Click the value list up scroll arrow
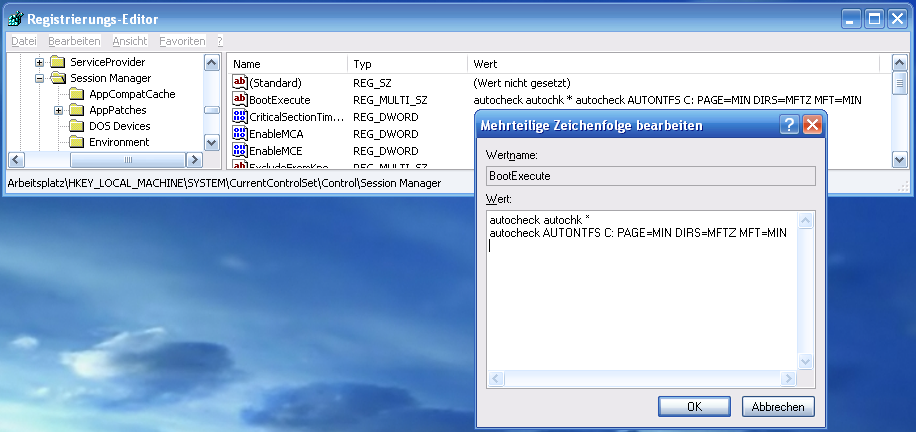The height and width of the screenshot is (432, 916). pyautogui.click(x=900, y=63)
